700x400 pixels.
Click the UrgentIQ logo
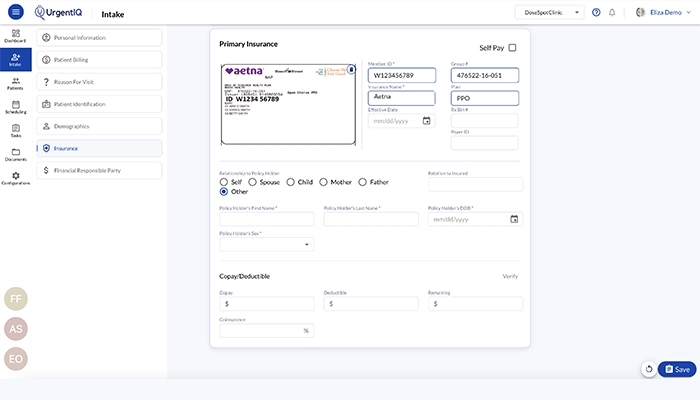coord(58,12)
